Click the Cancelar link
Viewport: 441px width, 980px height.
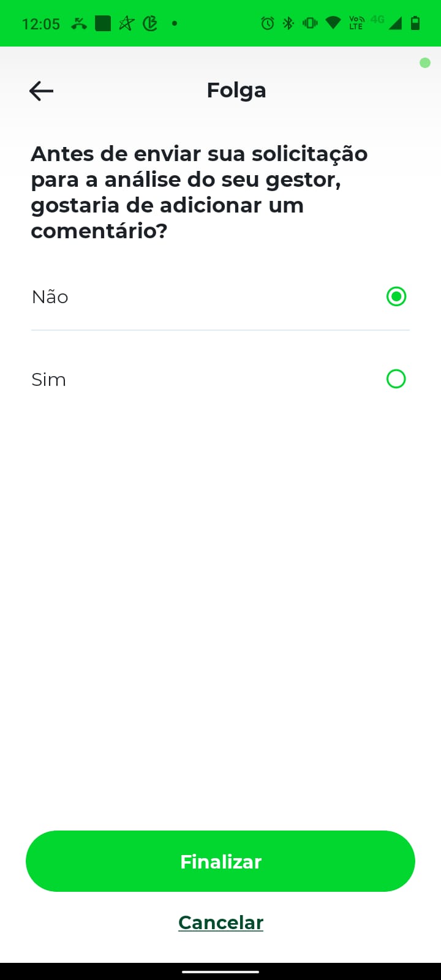[x=221, y=922]
